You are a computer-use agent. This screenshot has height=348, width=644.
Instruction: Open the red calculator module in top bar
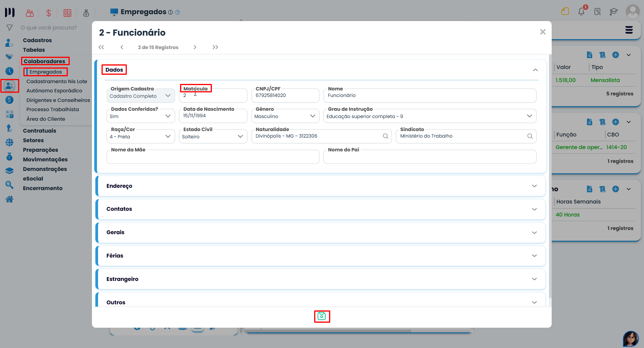coord(67,13)
